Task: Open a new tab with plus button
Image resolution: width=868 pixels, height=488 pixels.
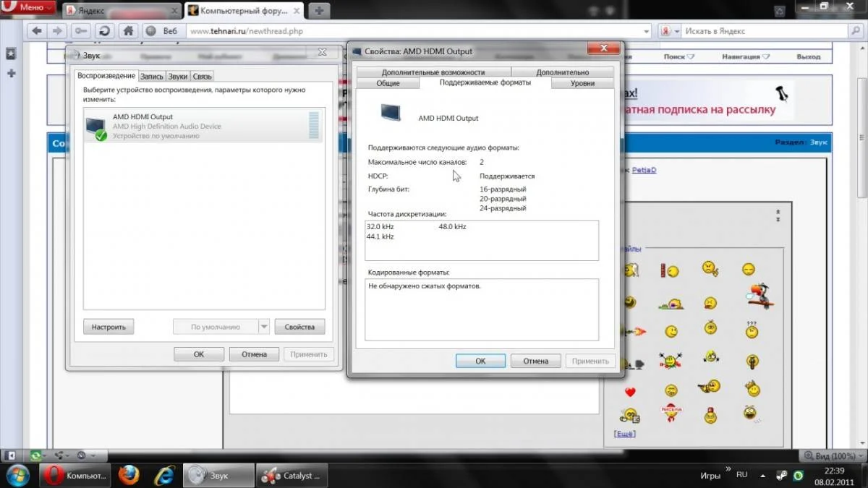Action: click(x=319, y=10)
